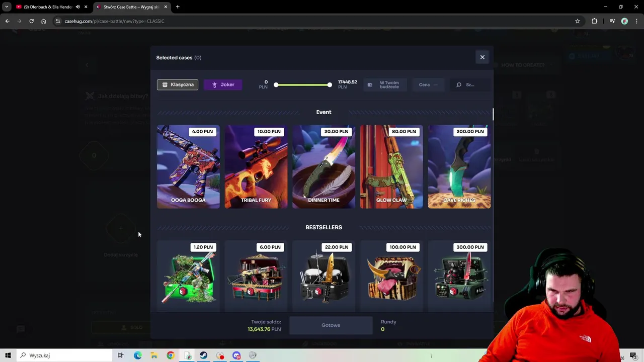Switch to Joker case mode

pyautogui.click(x=223, y=84)
